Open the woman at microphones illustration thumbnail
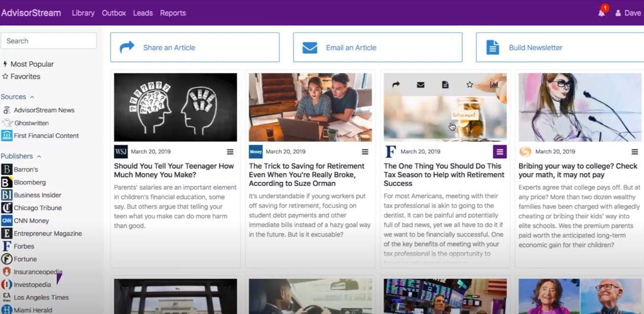The image size is (644, 314). pos(580,107)
